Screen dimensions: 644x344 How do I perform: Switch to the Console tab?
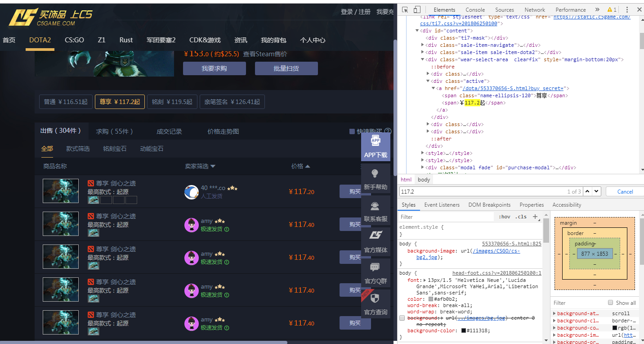(x=475, y=9)
